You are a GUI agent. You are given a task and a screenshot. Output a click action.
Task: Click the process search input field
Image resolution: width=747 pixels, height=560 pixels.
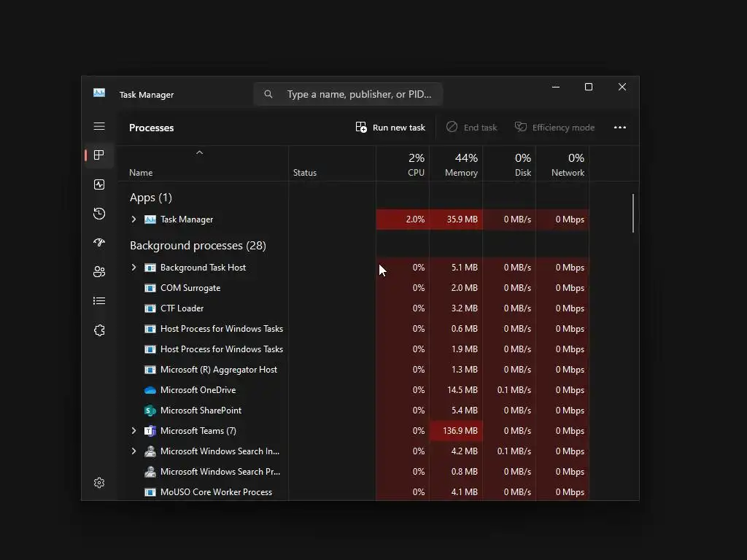pyautogui.click(x=348, y=94)
